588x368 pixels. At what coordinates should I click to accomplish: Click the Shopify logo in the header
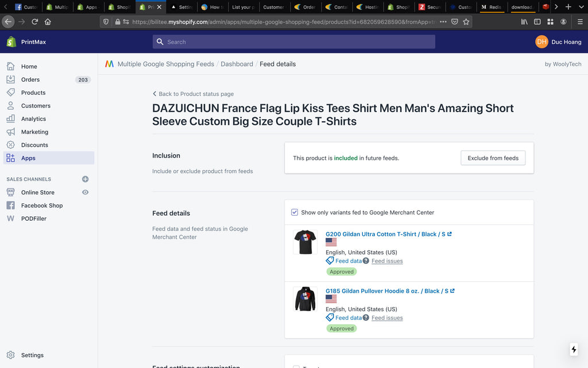click(x=11, y=41)
